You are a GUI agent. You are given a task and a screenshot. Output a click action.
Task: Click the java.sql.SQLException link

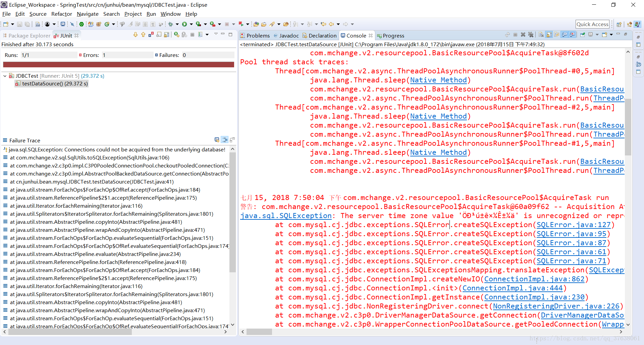pos(286,216)
